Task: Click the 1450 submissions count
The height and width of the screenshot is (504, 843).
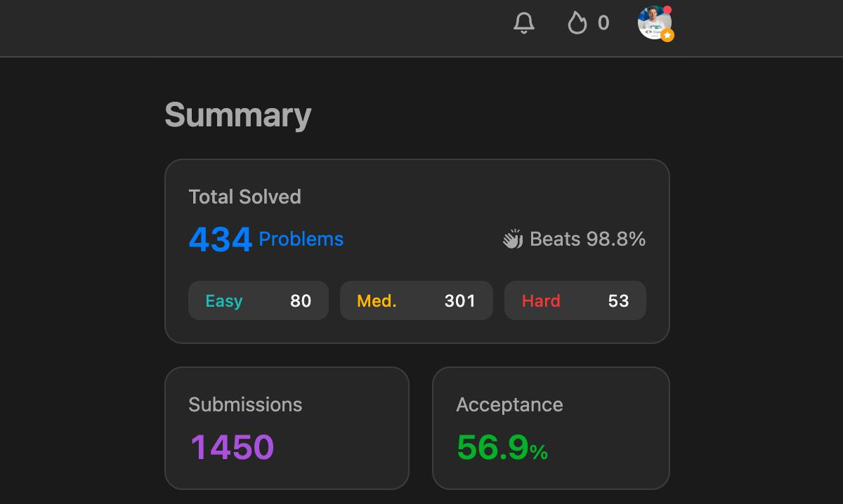Action: coord(232,447)
